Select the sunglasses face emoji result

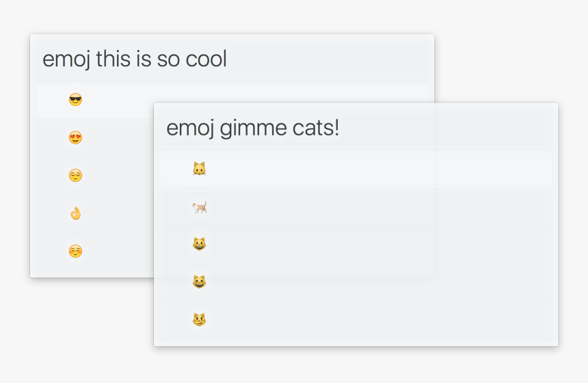pos(75,101)
